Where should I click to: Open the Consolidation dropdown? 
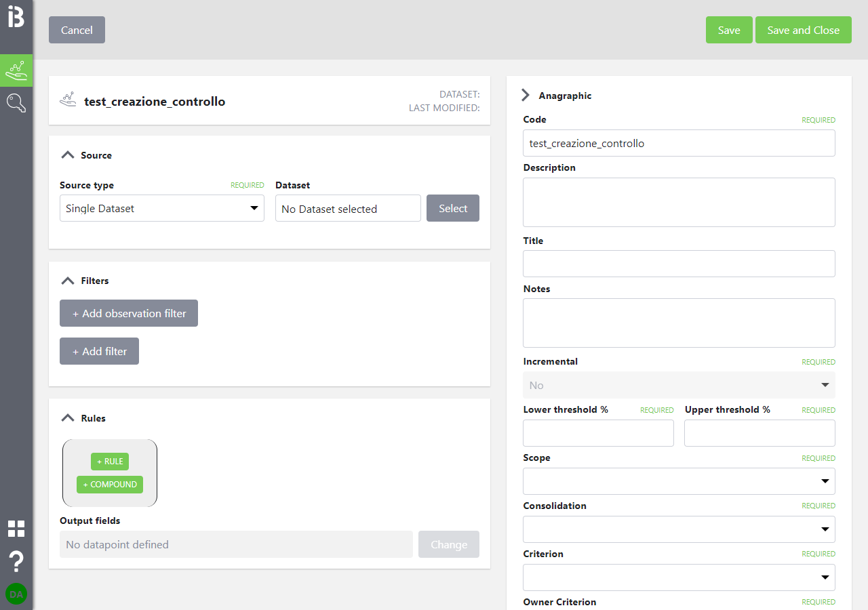pyautogui.click(x=679, y=529)
